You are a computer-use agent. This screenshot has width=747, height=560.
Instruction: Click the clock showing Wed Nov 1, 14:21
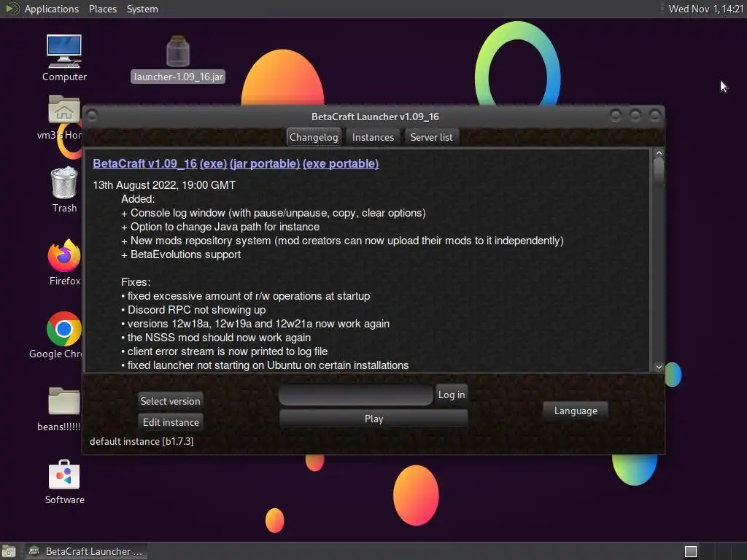(705, 9)
